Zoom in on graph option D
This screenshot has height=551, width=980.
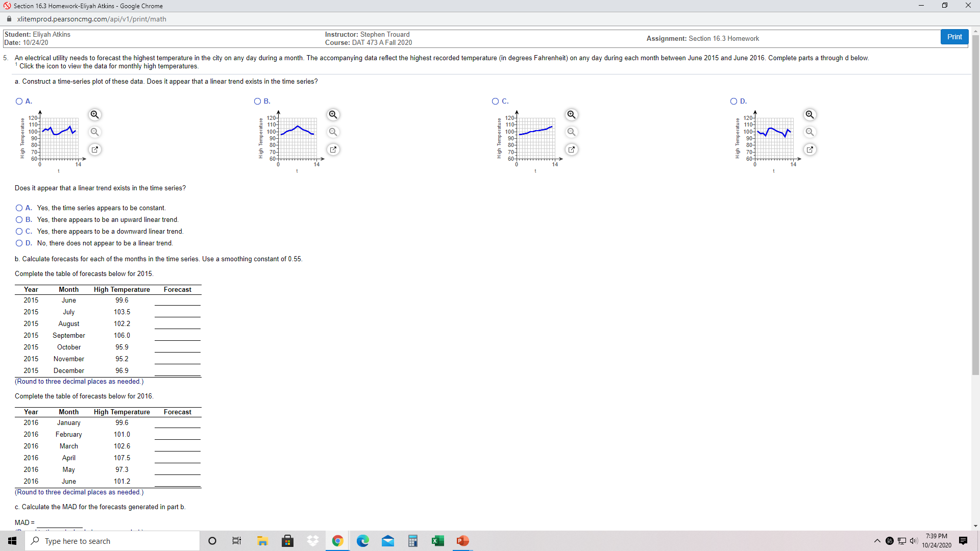click(811, 114)
